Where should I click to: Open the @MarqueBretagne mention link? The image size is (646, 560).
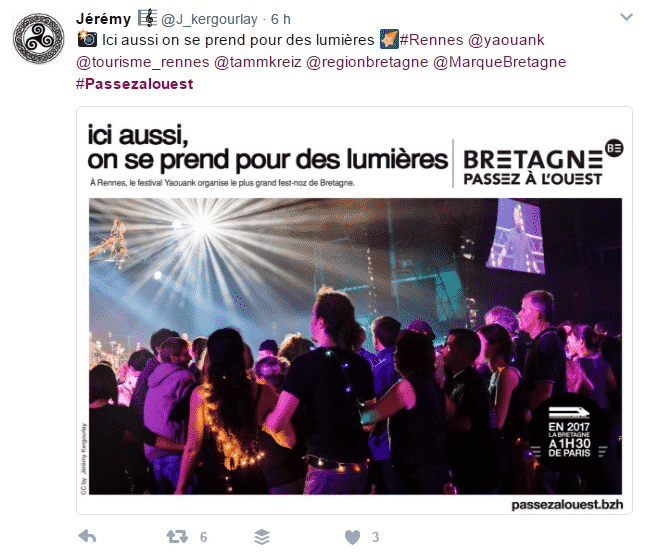tap(499, 62)
